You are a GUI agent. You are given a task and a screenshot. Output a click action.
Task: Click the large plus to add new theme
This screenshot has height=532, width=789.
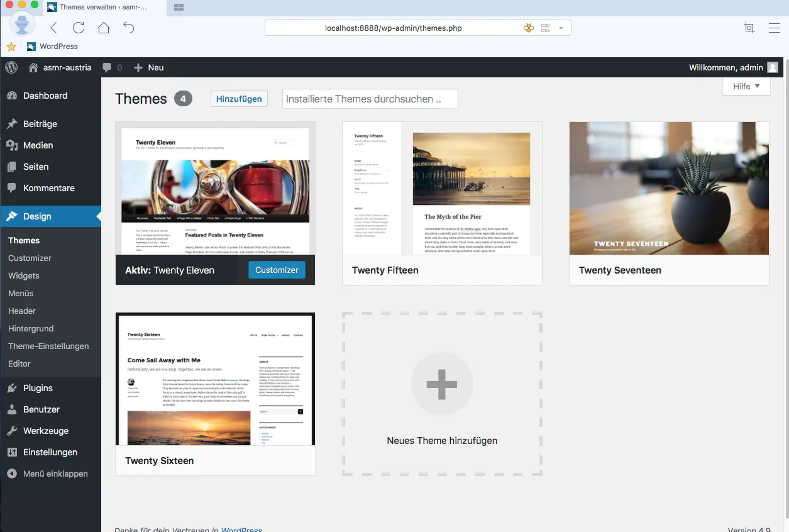442,384
